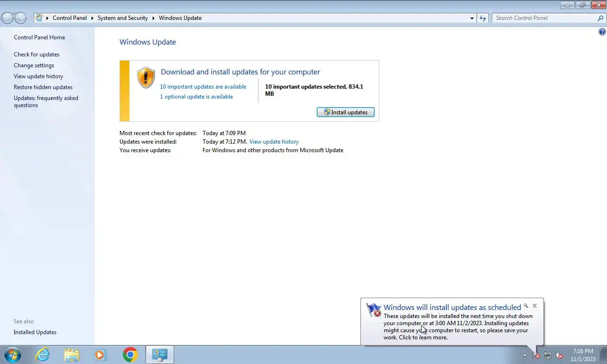Click Restore hidden updates

point(43,87)
